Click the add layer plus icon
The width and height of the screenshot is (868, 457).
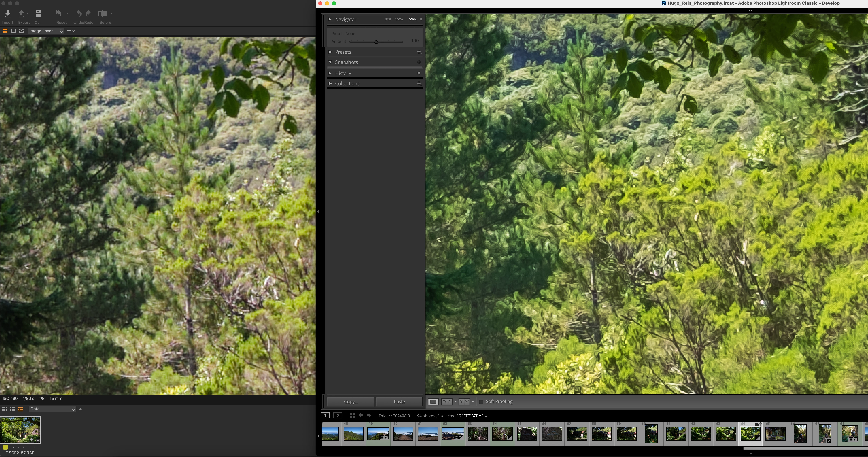tap(69, 31)
